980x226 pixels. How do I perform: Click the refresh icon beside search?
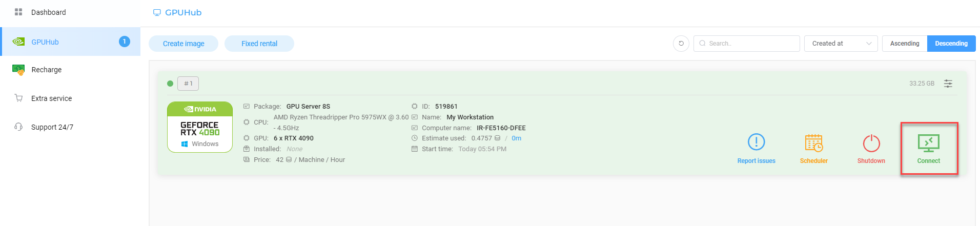[681, 44]
